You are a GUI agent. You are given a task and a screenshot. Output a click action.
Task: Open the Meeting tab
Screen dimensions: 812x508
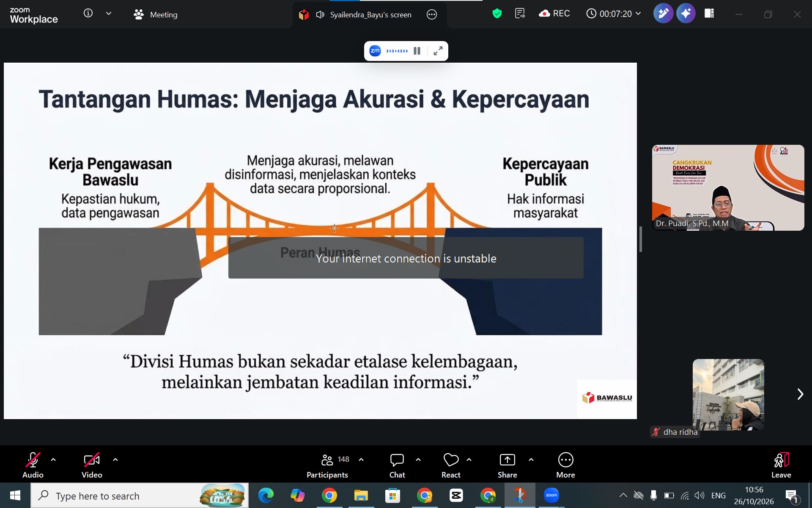click(155, 14)
